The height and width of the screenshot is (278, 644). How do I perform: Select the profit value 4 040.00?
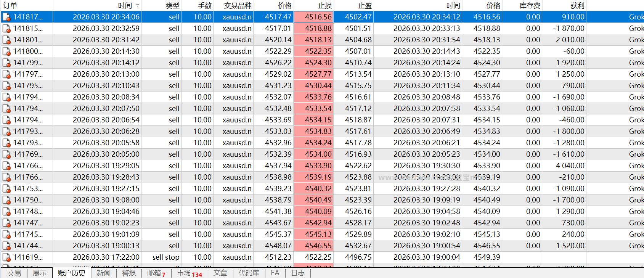(570, 166)
